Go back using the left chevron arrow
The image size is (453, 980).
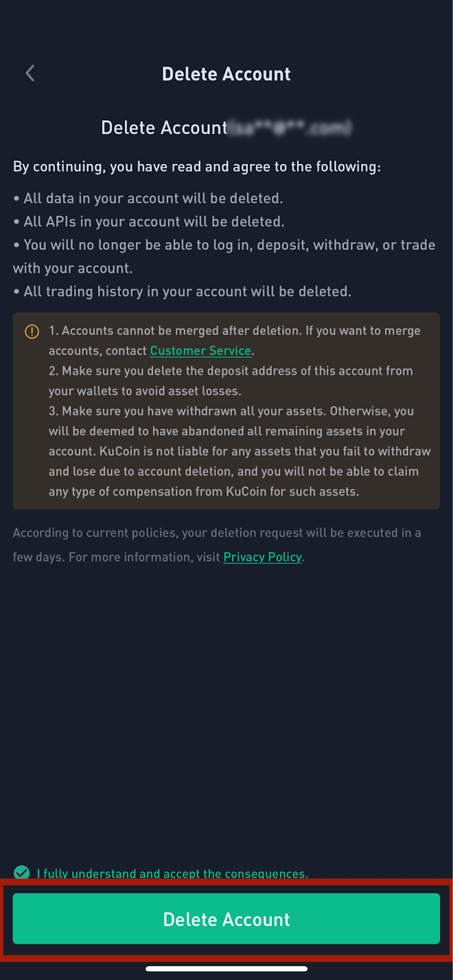pyautogui.click(x=30, y=73)
